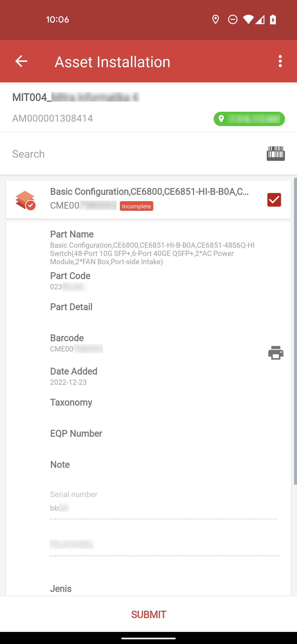Tap the location status bar icon
This screenshot has height=644, width=297.
(216, 20)
